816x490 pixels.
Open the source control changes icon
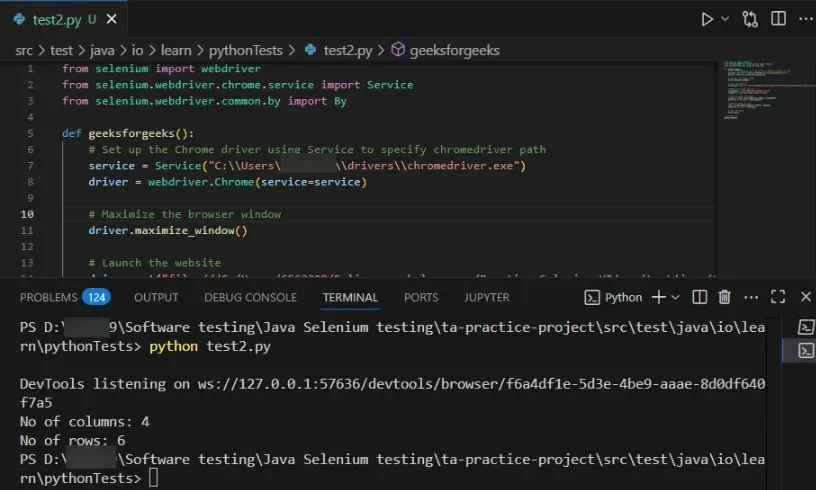pos(751,19)
